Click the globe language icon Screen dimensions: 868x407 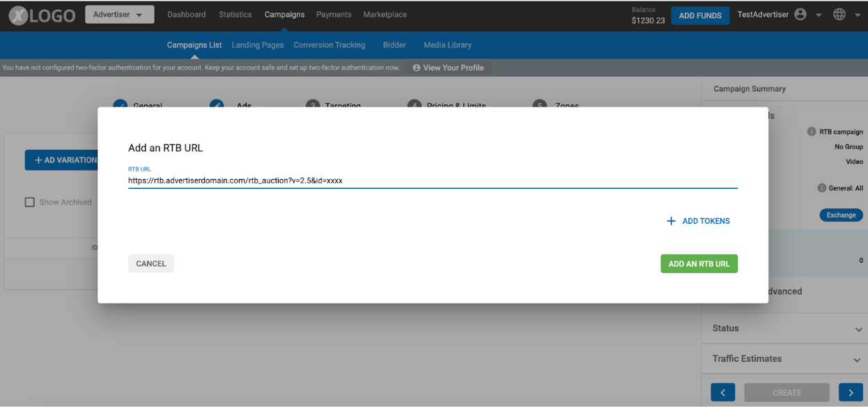point(839,14)
